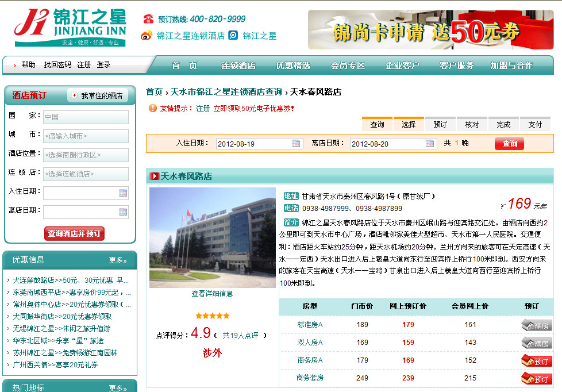Viewport: 562px width, 392px height.
Task: Open calendar icon for 离店日期 in search bar
Action: pos(430,144)
